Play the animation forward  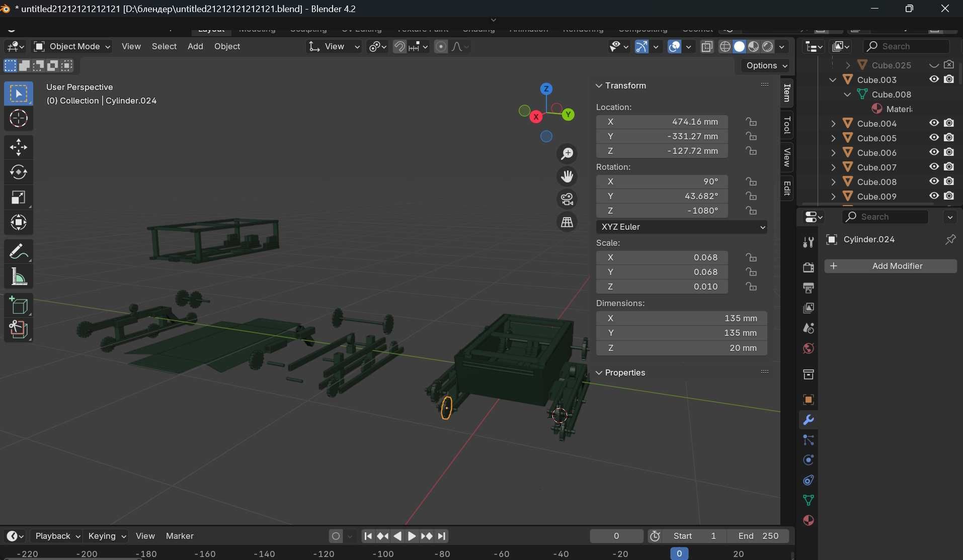point(412,536)
